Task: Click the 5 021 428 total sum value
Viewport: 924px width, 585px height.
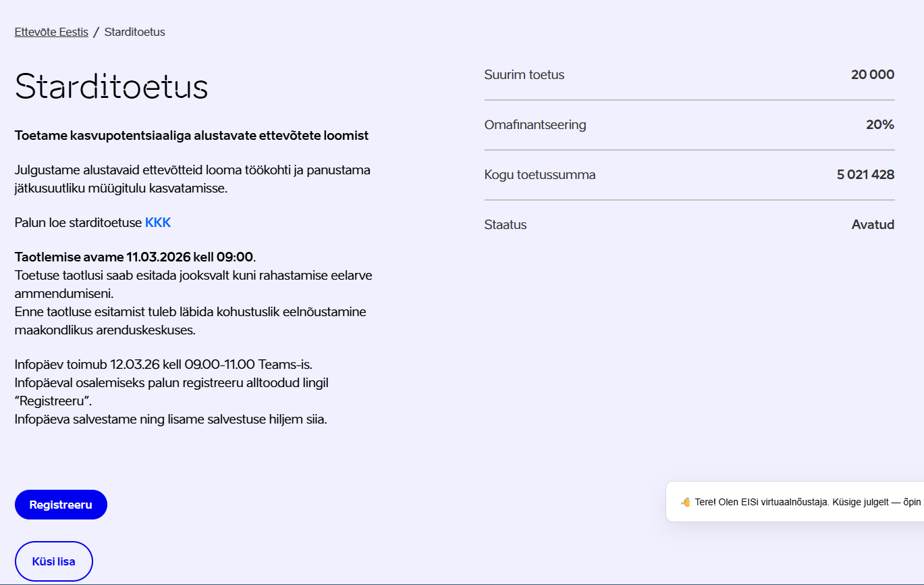Action: tap(865, 175)
